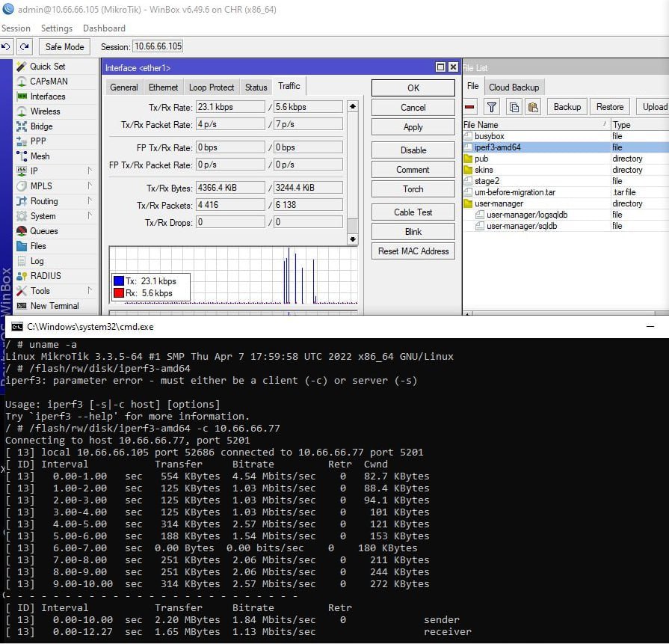
Task: Click Reset MAC Address button
Action: point(413,251)
